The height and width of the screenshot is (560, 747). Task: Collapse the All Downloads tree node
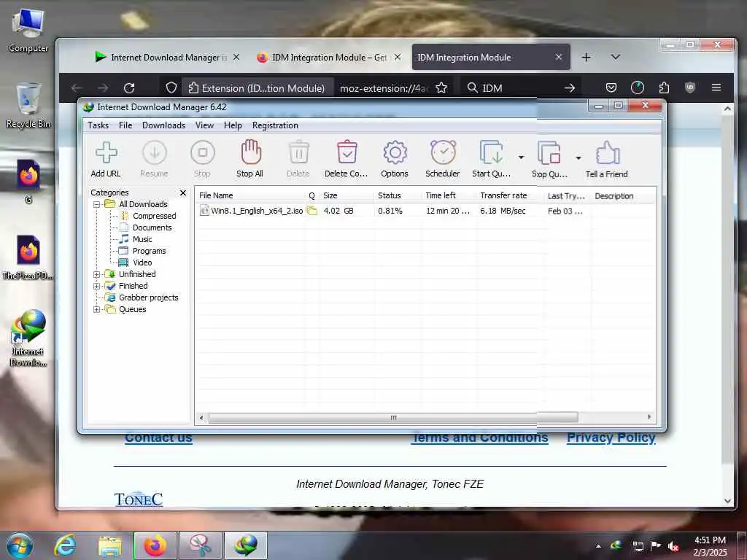pos(97,204)
